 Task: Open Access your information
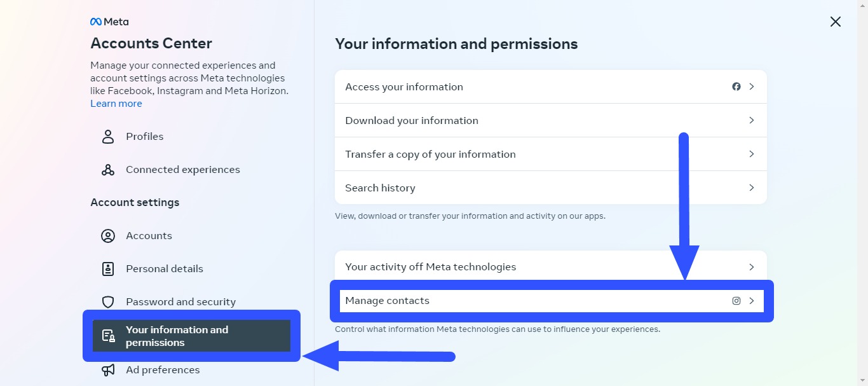click(550, 86)
